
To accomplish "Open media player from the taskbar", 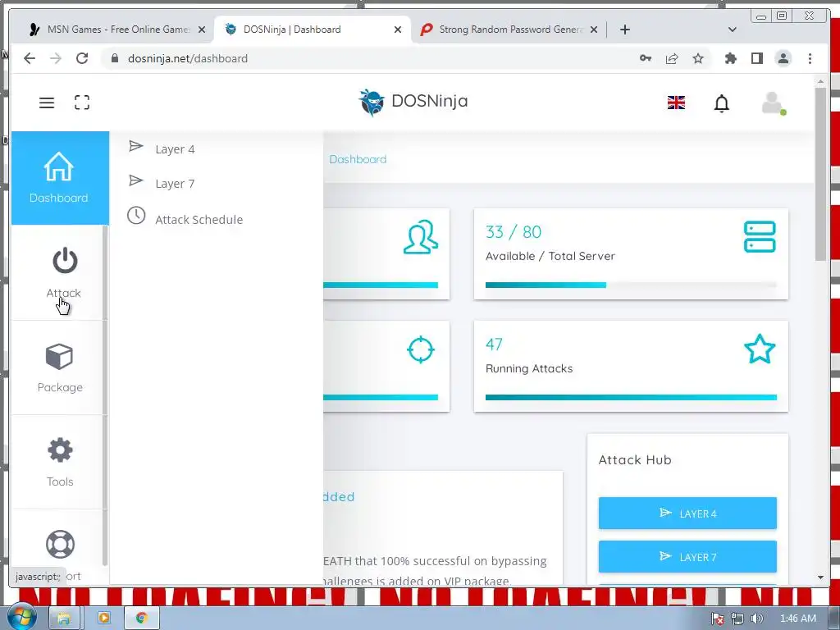I will (x=103, y=618).
